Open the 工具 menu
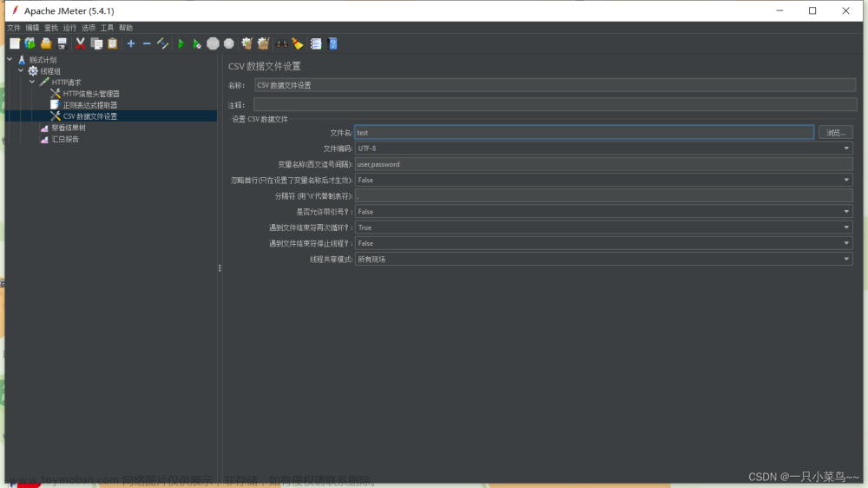 tap(107, 28)
